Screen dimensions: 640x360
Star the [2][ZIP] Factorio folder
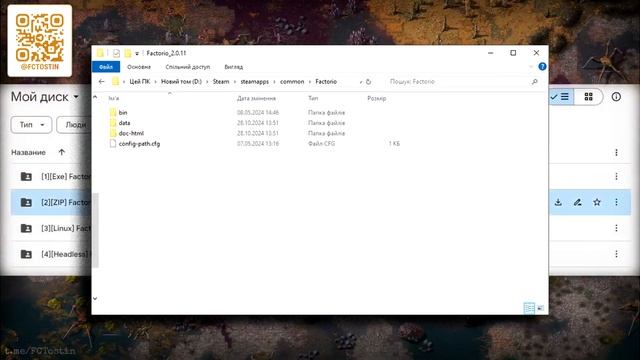coord(597,202)
